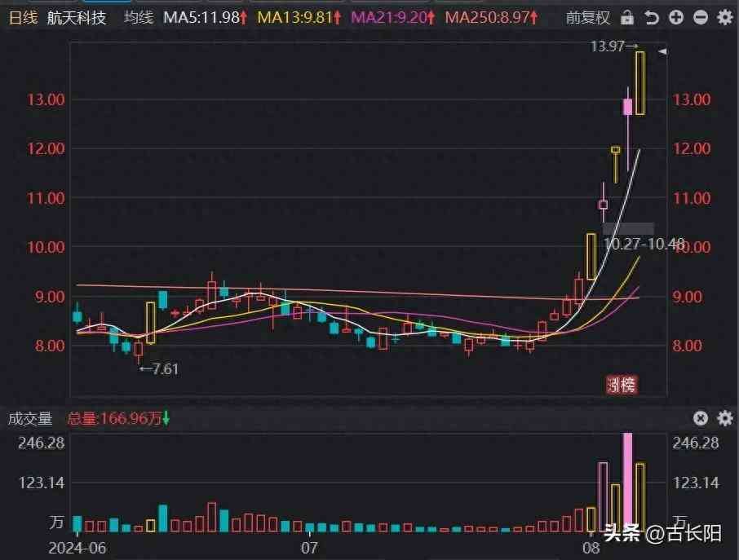Close the 成交量 volume panel
The height and width of the screenshot is (560, 739).
pos(701,418)
